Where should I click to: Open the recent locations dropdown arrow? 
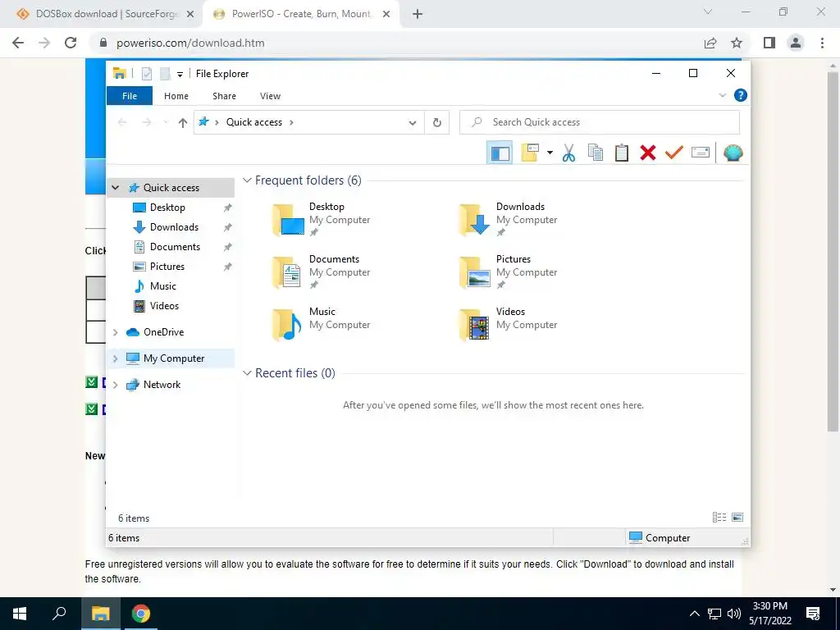(166, 123)
